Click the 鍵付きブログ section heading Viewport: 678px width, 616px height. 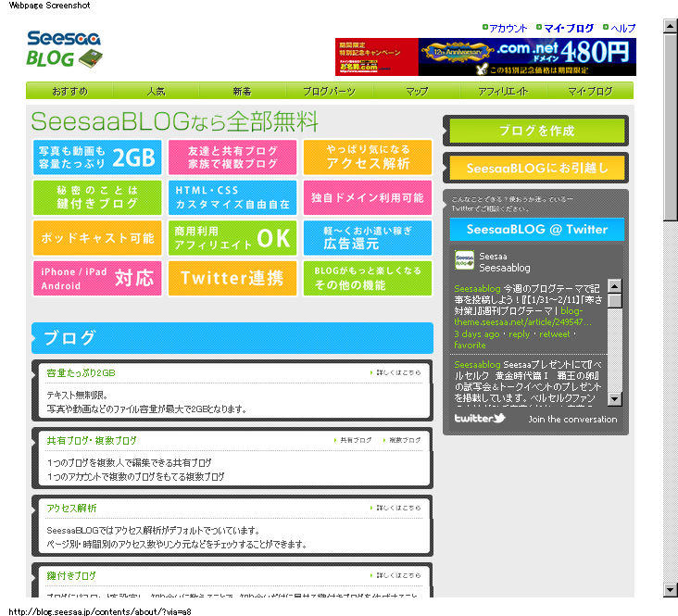point(71,576)
